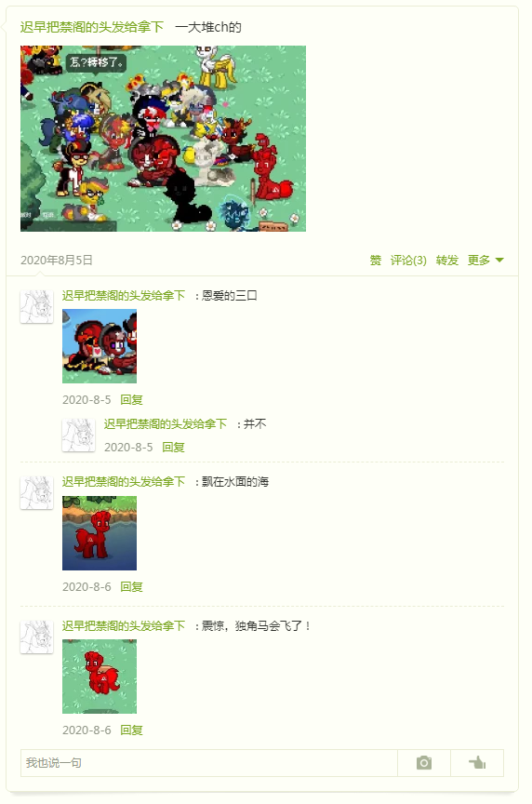This screenshot has height=804, width=532.
Task: Click 回复 under 恩爱的三口 comment
Action: (131, 400)
